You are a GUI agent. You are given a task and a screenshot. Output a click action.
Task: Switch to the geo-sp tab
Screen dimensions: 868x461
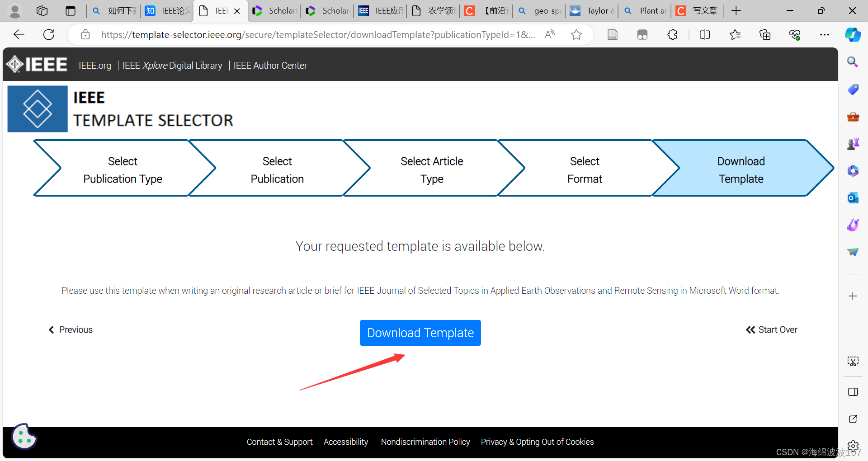pyautogui.click(x=539, y=11)
